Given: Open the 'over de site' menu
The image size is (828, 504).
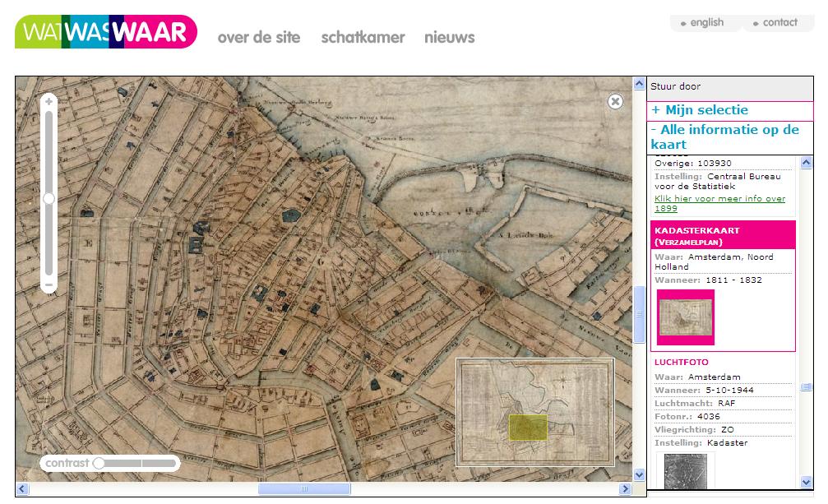Looking at the screenshot, I should (x=259, y=38).
